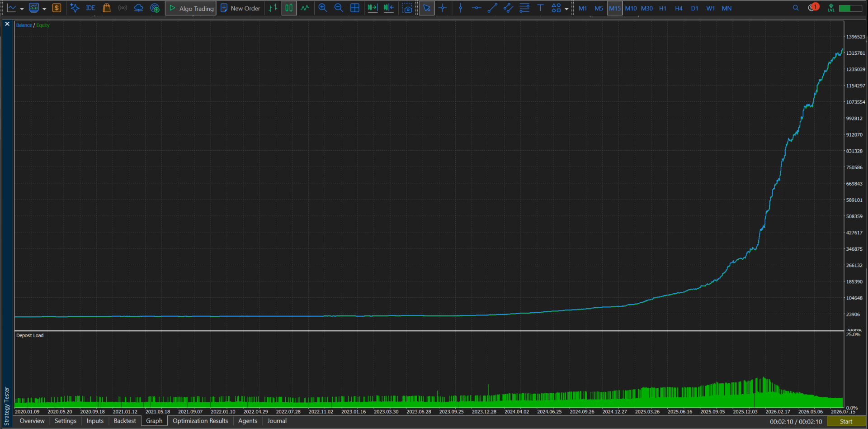Open the Market shopping bag icon

[107, 8]
